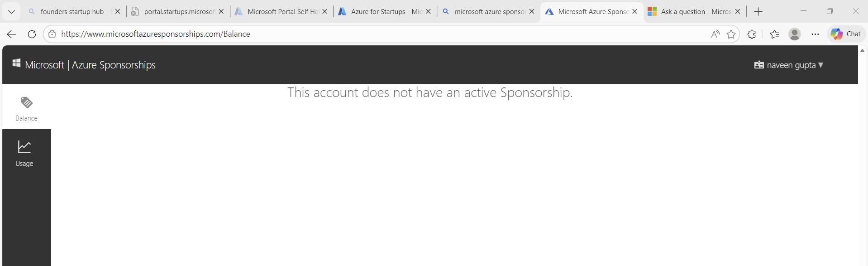The height and width of the screenshot is (266, 868).
Task: Switch to Azure for Startups tab
Action: [385, 12]
